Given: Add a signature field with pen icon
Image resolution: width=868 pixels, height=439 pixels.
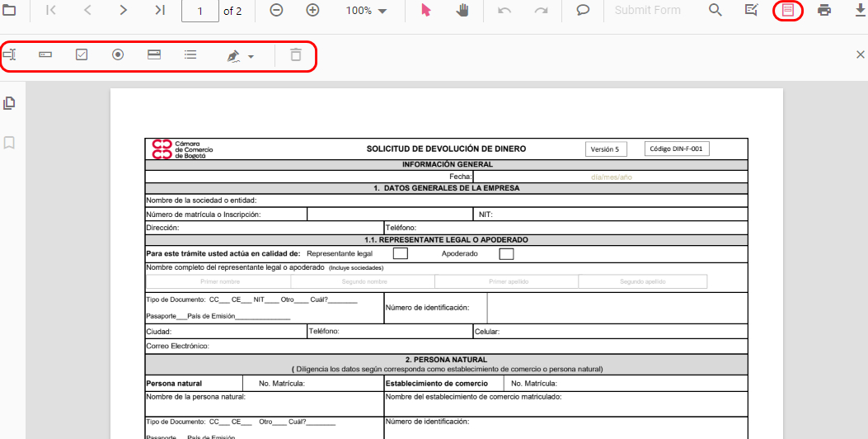Looking at the screenshot, I should [x=233, y=55].
